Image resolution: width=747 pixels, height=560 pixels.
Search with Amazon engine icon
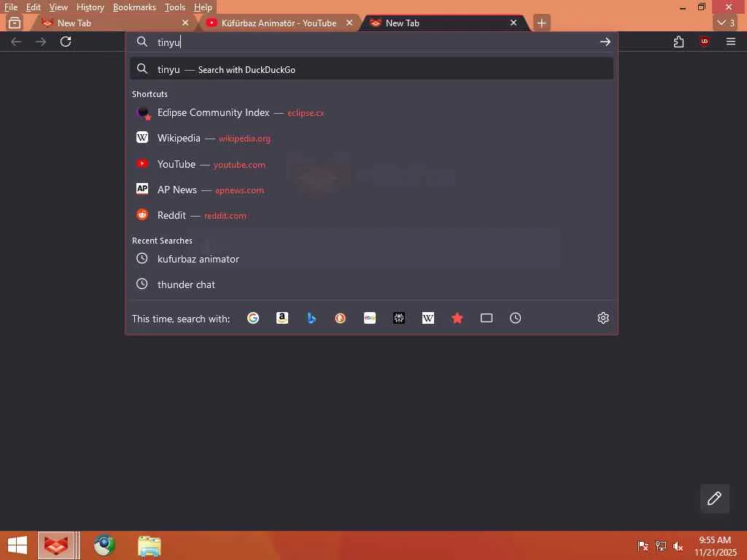282,318
